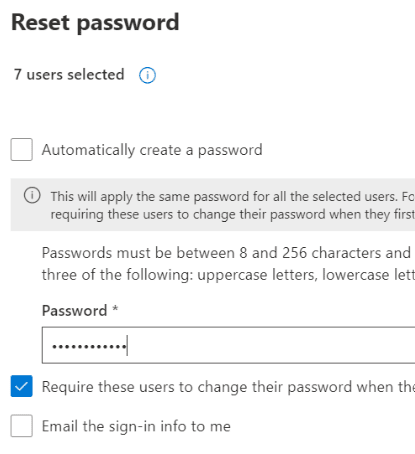Click the Require these users to change label
Image resolution: width=415 pixels, height=454 pixels.
pos(228,387)
